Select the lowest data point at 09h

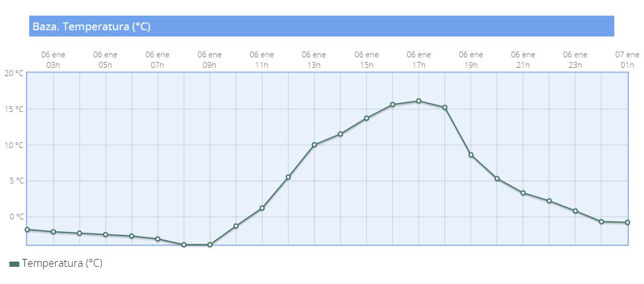coord(210,244)
